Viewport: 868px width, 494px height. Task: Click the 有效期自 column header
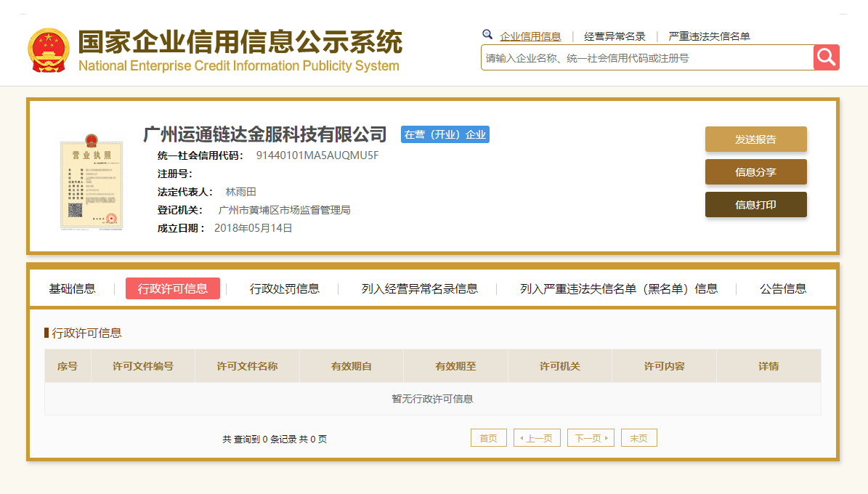pyautogui.click(x=351, y=366)
